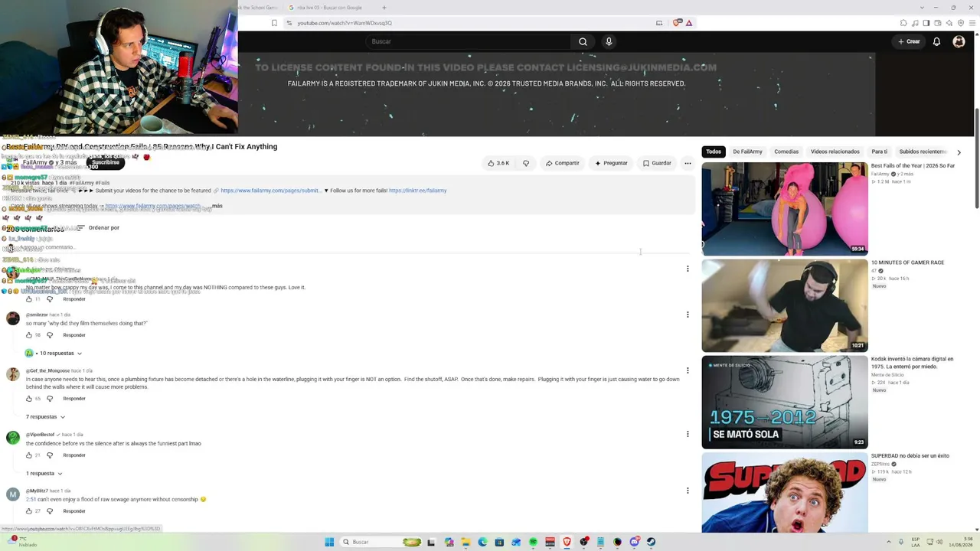Click the YouTube Buscar search field

pos(468,41)
